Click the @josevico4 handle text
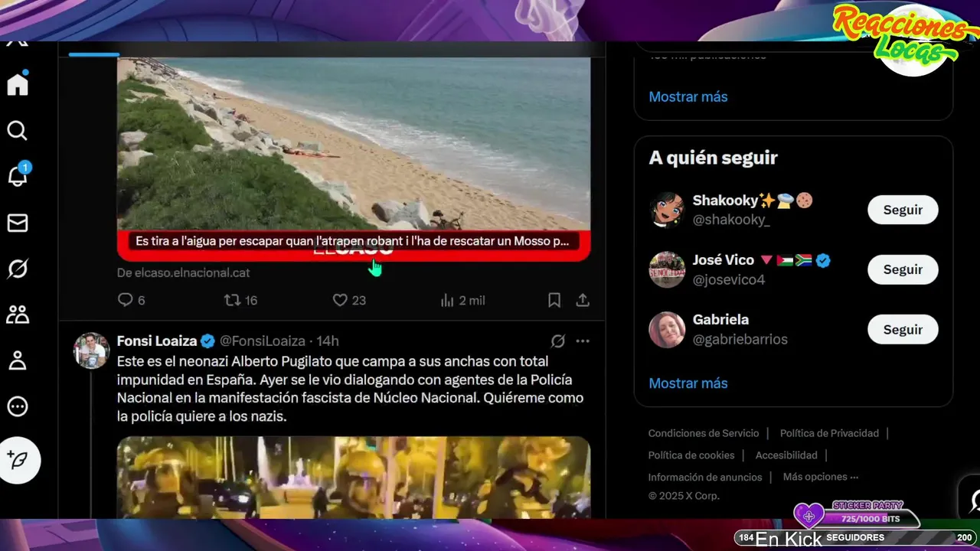980x551 pixels. (x=729, y=279)
